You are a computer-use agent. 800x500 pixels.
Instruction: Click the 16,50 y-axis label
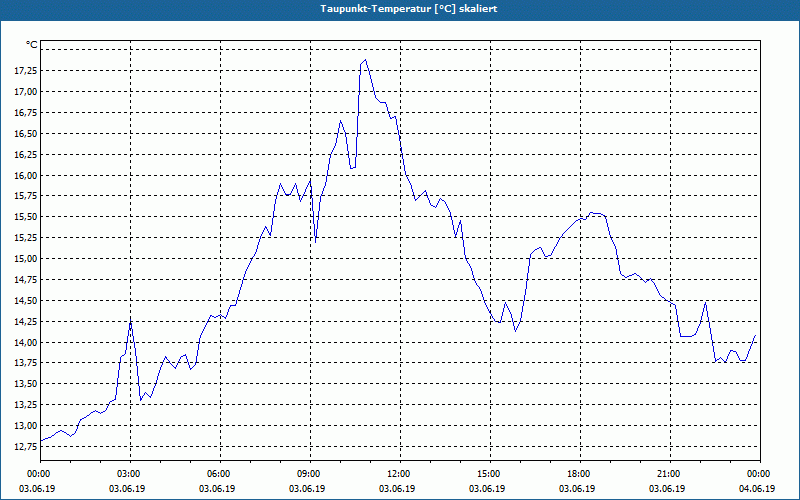click(26, 134)
